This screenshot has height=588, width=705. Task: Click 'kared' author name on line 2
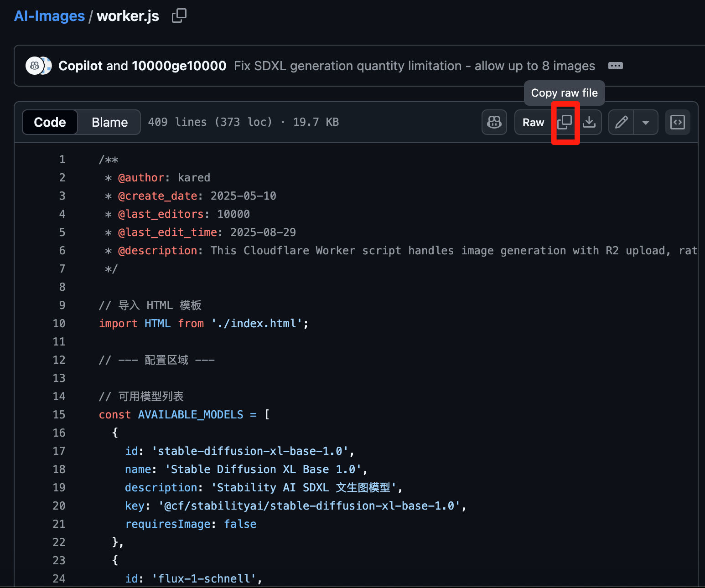click(194, 178)
